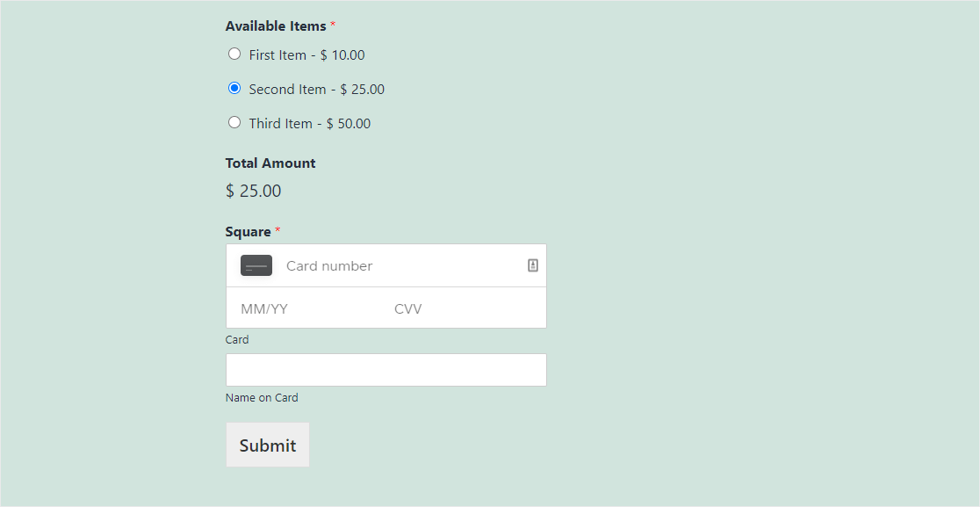Select the Second Item radio button
Screen dimensions: 980x507
click(x=234, y=88)
